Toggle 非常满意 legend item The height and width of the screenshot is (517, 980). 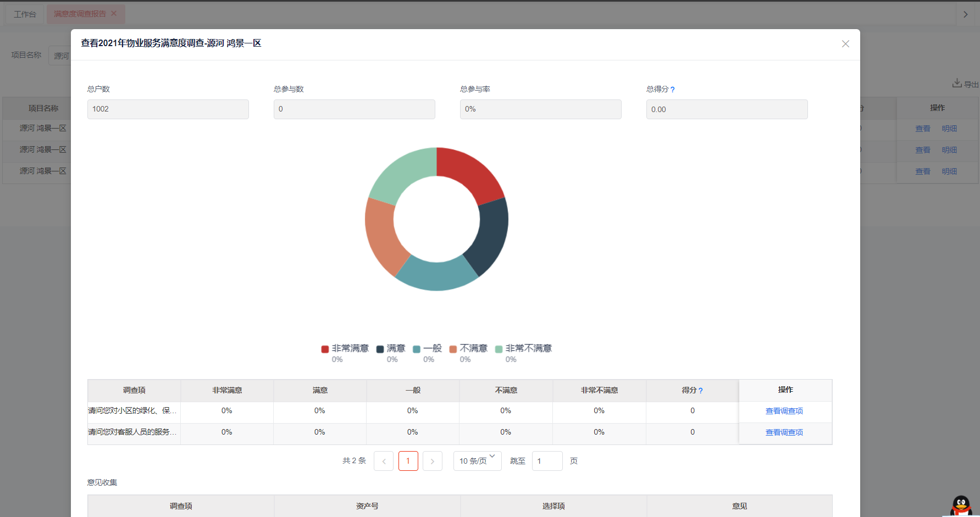(345, 348)
